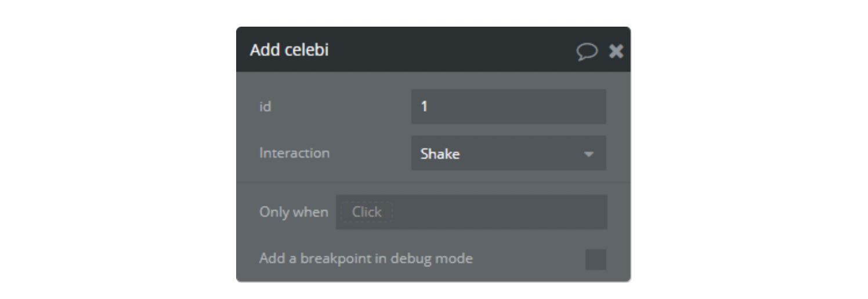Viewport: 868px width, 299px height.
Task: Click empty header space before comment icon
Action: [522, 50]
